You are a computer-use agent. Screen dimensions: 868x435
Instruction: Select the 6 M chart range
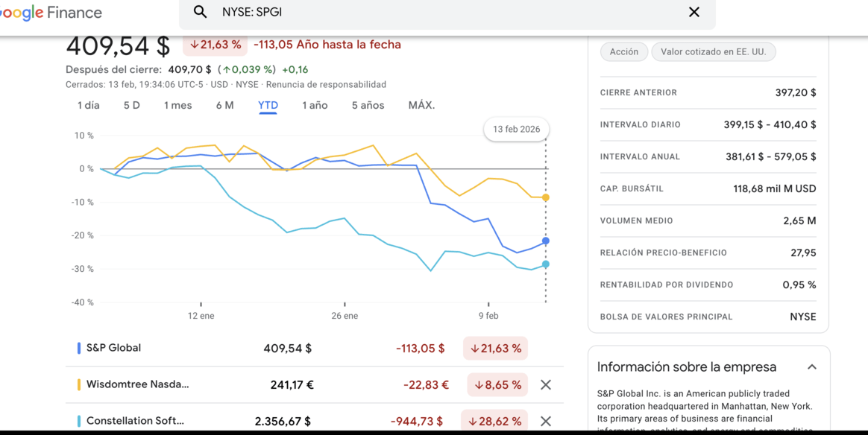224,105
